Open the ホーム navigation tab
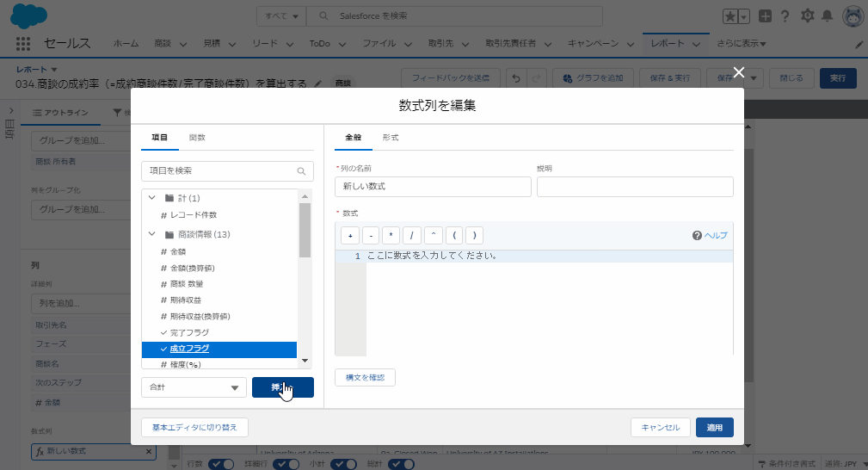Screen dimensions: 868x470 click(x=126, y=43)
